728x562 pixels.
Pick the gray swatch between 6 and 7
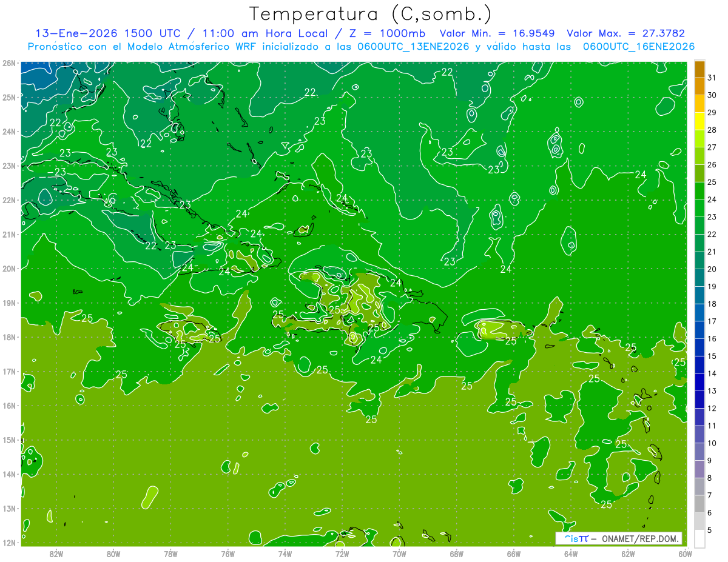tap(699, 504)
